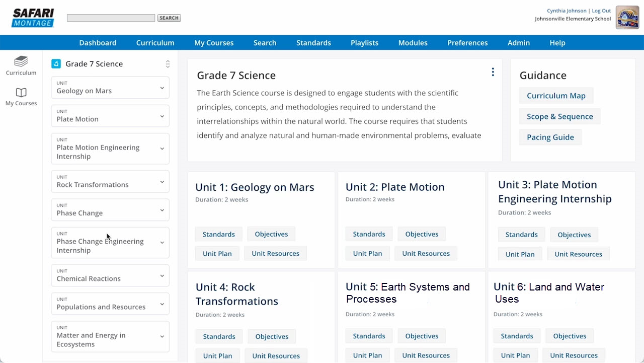Open Unit Plan for Unit 2
This screenshot has height=363, width=644.
pos(367,253)
